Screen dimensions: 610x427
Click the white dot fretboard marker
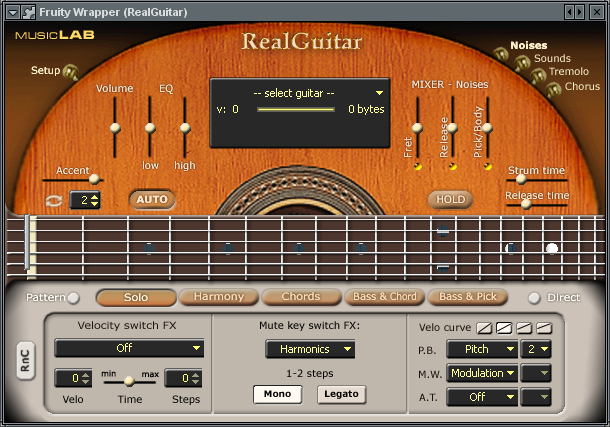pyautogui.click(x=552, y=248)
